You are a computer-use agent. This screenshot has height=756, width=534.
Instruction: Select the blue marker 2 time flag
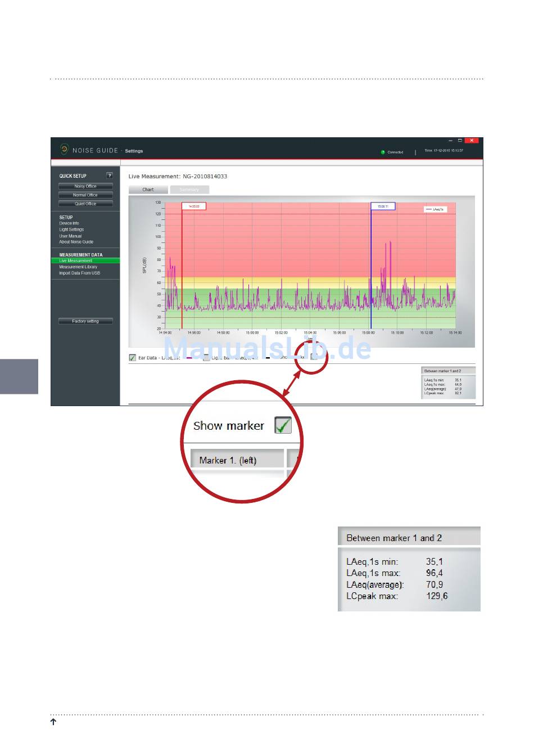point(383,206)
